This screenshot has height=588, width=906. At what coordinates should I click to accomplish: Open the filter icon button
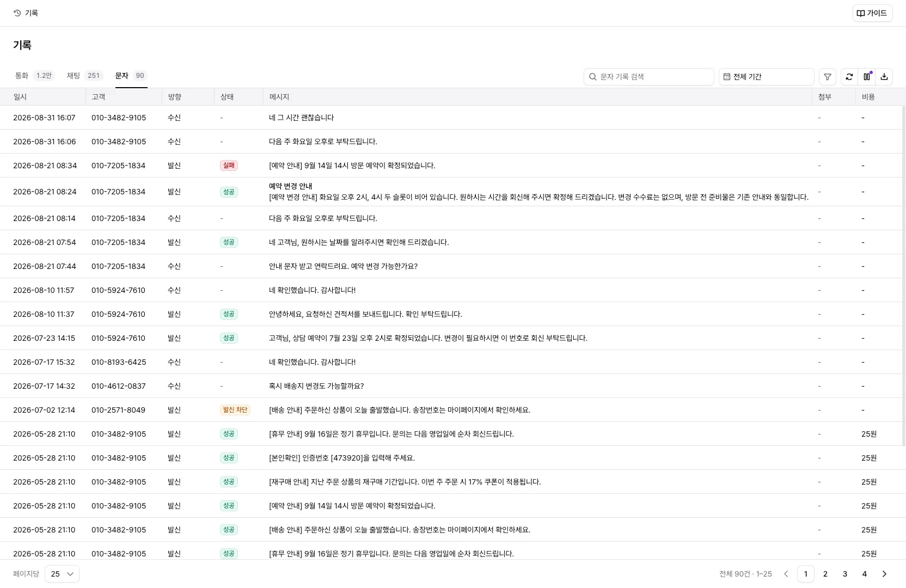point(827,77)
